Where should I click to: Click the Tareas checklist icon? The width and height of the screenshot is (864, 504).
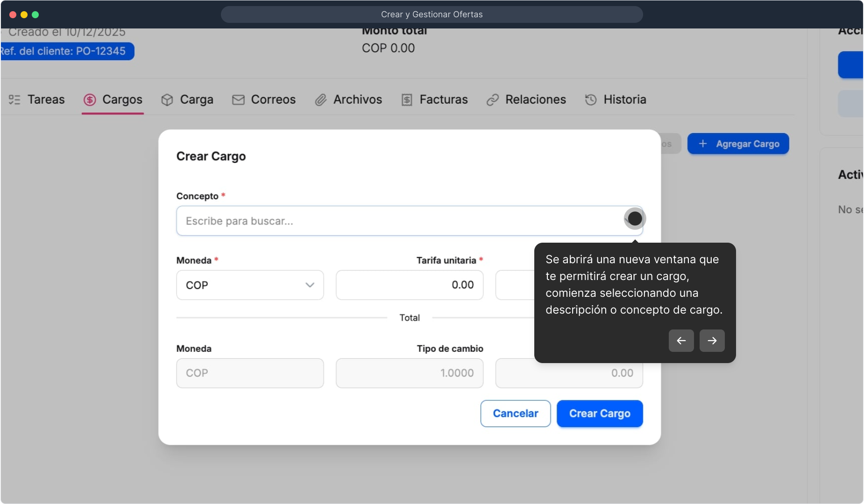pyautogui.click(x=14, y=100)
